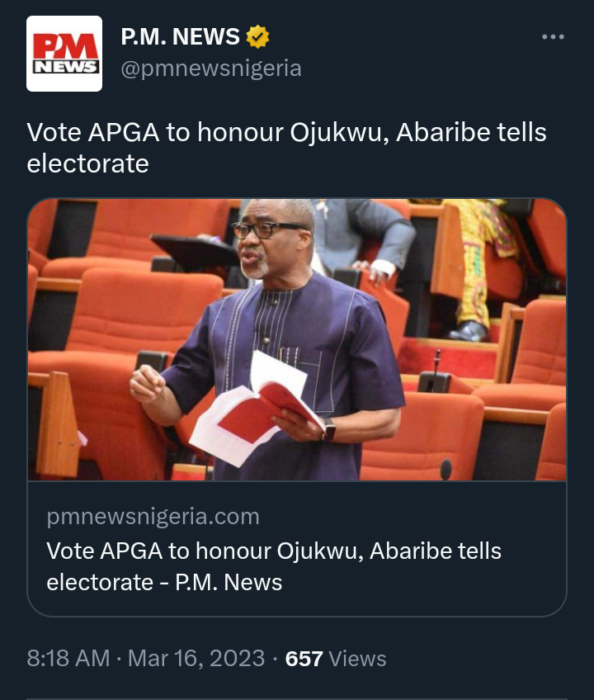Open the P.M. News profile avatar
This screenshot has height=700, width=594.
[x=64, y=54]
